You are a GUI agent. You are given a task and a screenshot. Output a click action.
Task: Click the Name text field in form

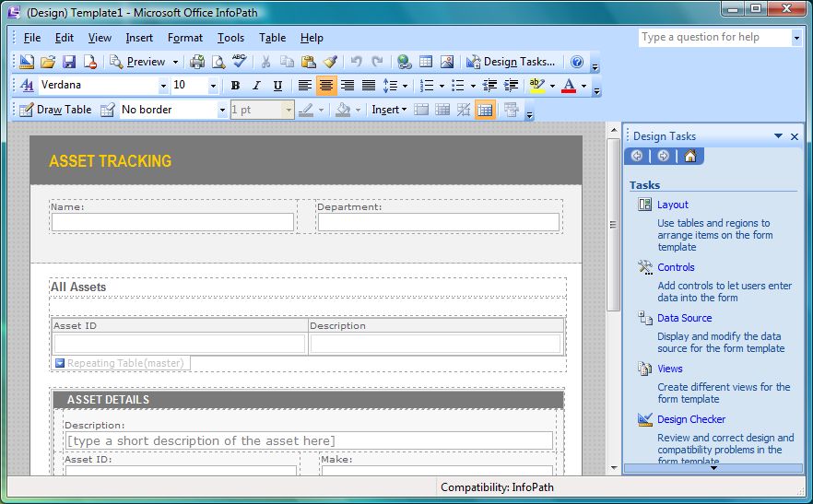(172, 222)
